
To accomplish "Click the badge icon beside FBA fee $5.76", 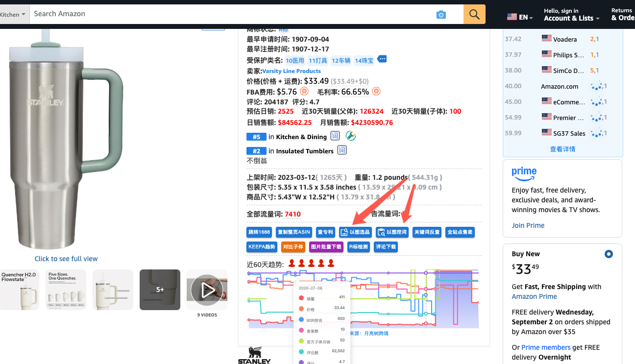I will pyautogui.click(x=304, y=91).
